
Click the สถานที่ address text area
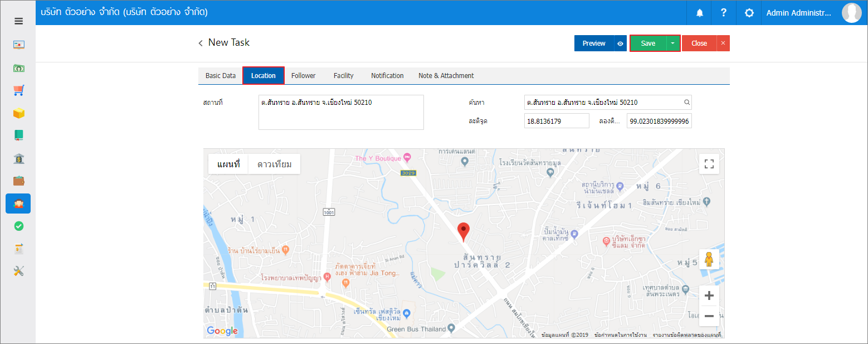341,112
